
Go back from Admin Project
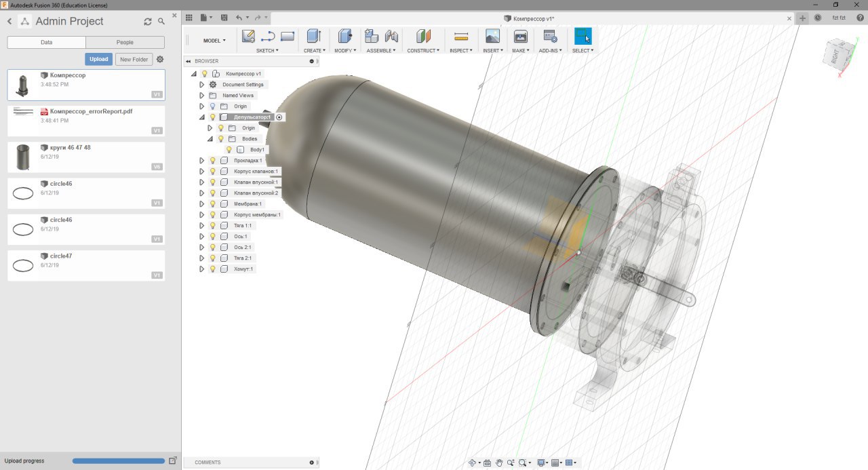click(x=9, y=22)
